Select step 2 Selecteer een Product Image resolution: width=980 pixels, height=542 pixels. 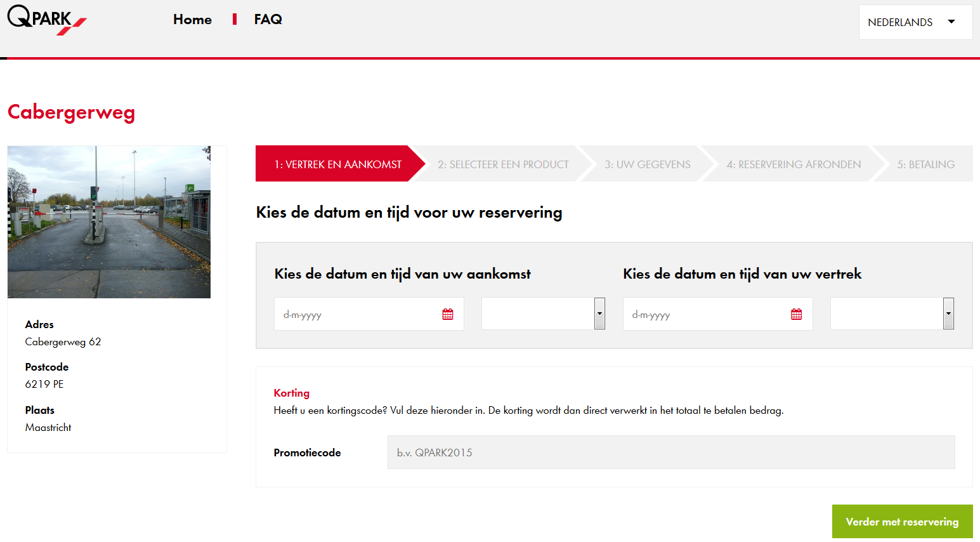pyautogui.click(x=502, y=164)
